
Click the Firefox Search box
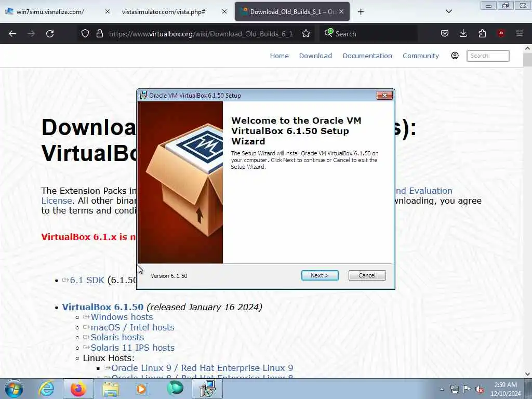(368, 34)
